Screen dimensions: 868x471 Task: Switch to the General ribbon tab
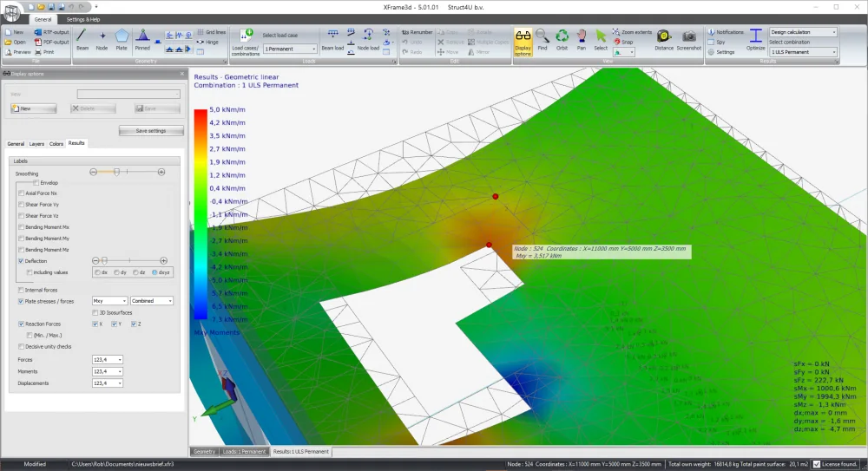pyautogui.click(x=43, y=19)
